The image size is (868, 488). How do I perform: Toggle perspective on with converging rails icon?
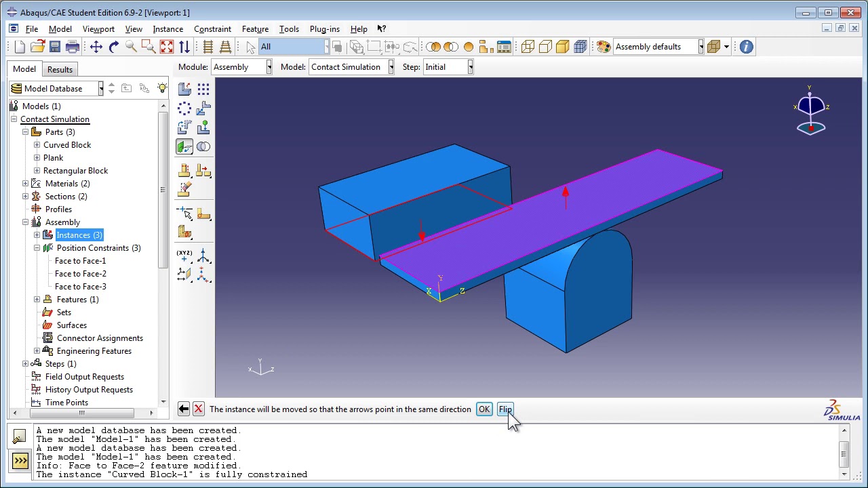(226, 47)
